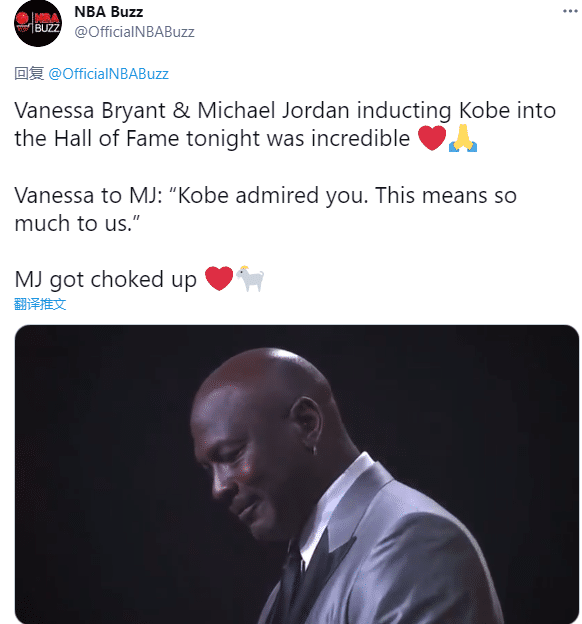Play the embedded video of the man in a gray suit
Screen dimensions: 582x624
coord(297,474)
